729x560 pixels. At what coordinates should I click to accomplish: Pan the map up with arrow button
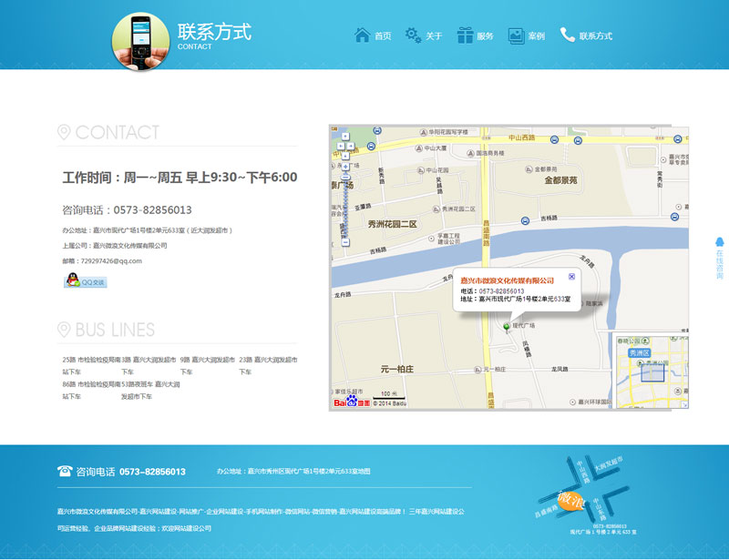click(x=345, y=137)
